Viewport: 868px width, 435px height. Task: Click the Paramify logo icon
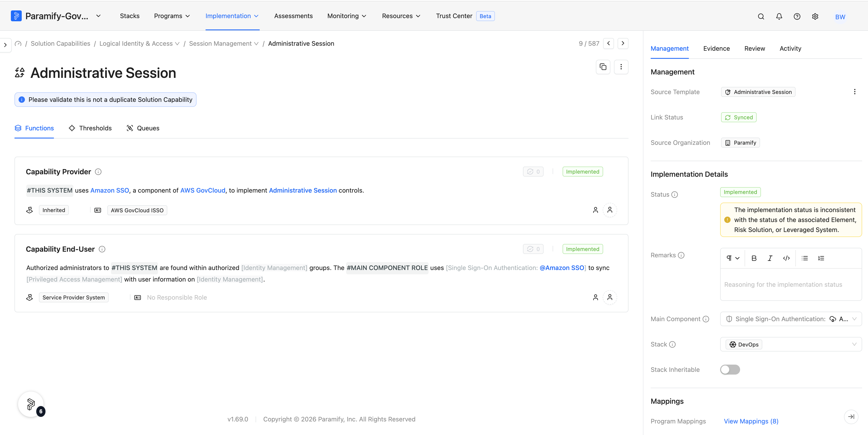coord(16,16)
